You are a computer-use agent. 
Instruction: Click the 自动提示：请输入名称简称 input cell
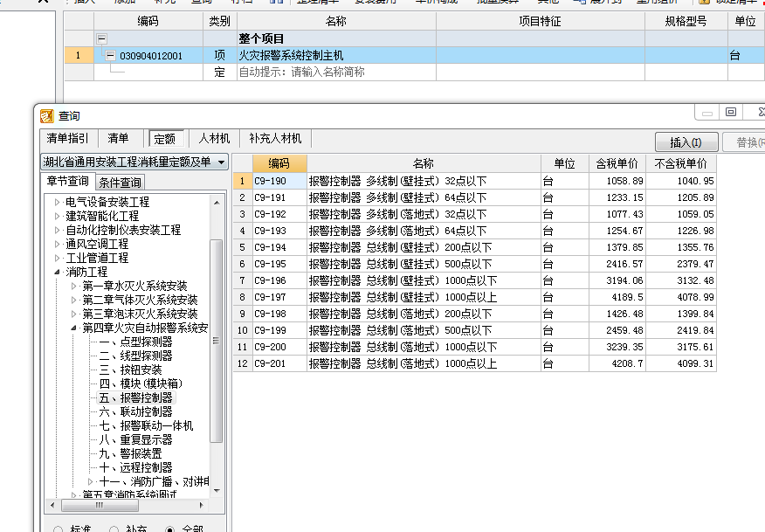click(336, 73)
